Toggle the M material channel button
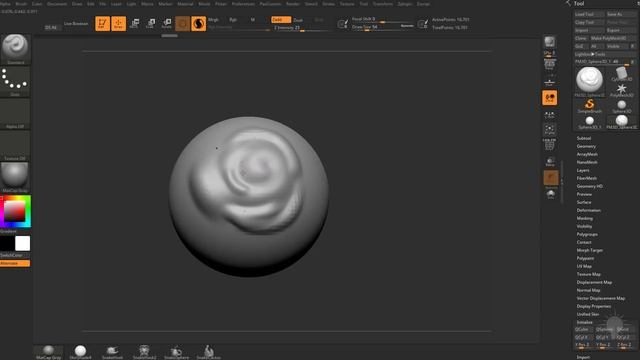Viewport: 640px width, 360px height. pyautogui.click(x=253, y=20)
